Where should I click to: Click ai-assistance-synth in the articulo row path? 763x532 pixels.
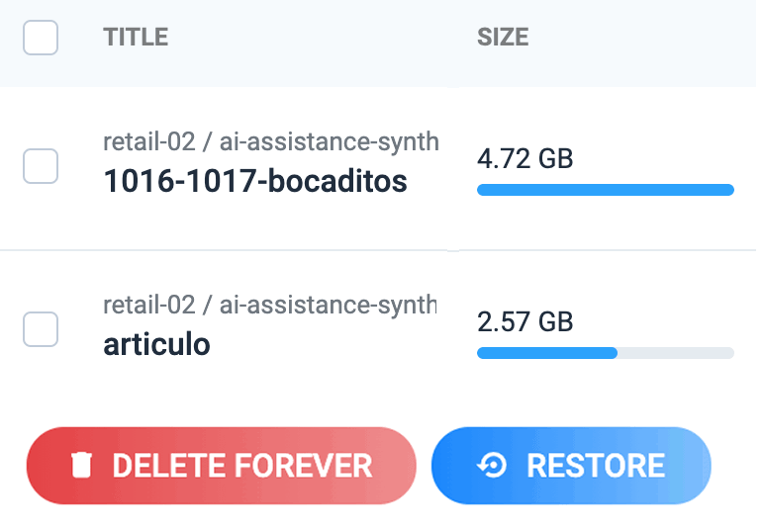(328, 306)
